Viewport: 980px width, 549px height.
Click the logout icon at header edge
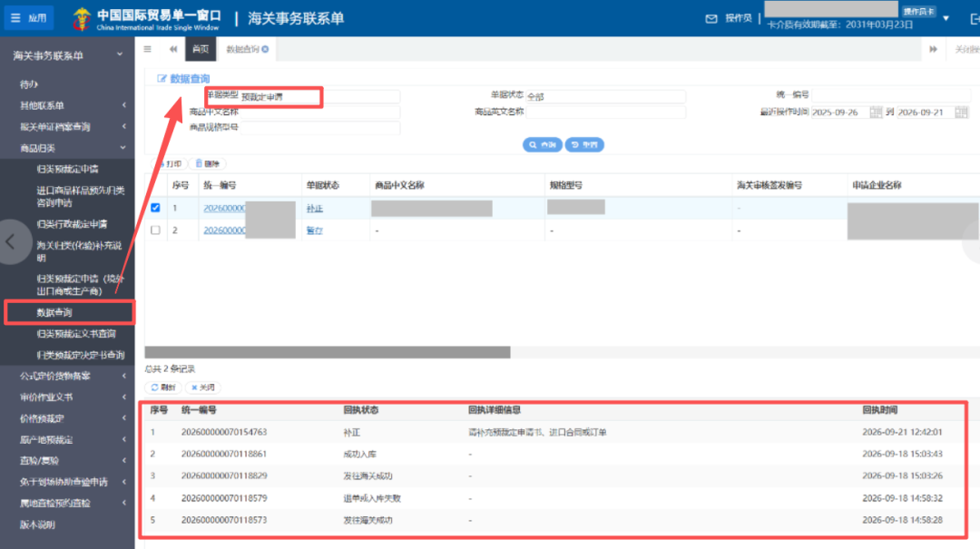click(x=975, y=19)
